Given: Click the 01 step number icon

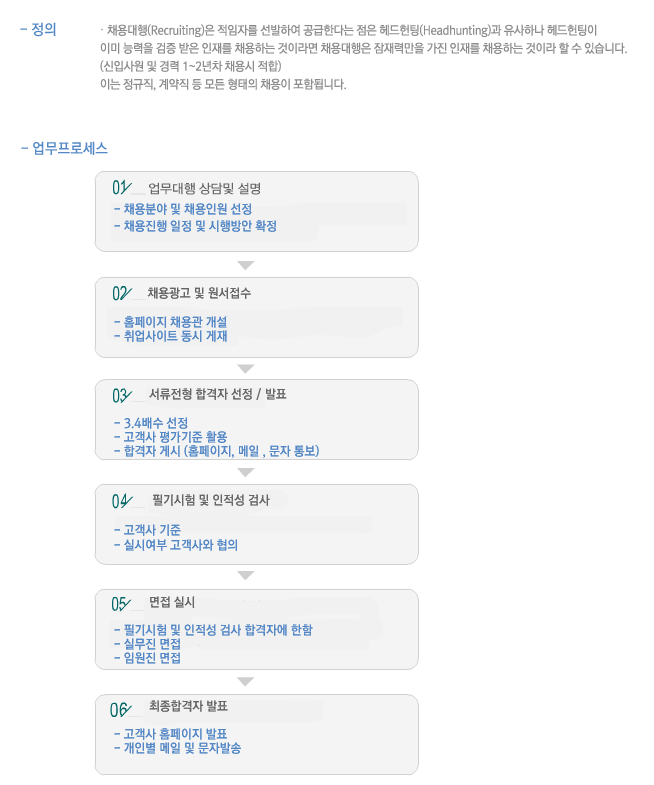Looking at the screenshot, I should pyautogui.click(x=122, y=188).
